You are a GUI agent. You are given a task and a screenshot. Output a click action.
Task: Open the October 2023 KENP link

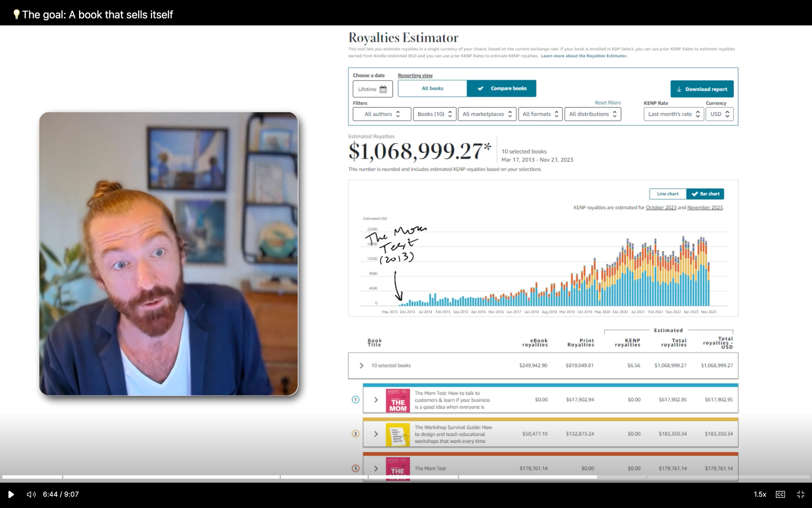[661, 208]
